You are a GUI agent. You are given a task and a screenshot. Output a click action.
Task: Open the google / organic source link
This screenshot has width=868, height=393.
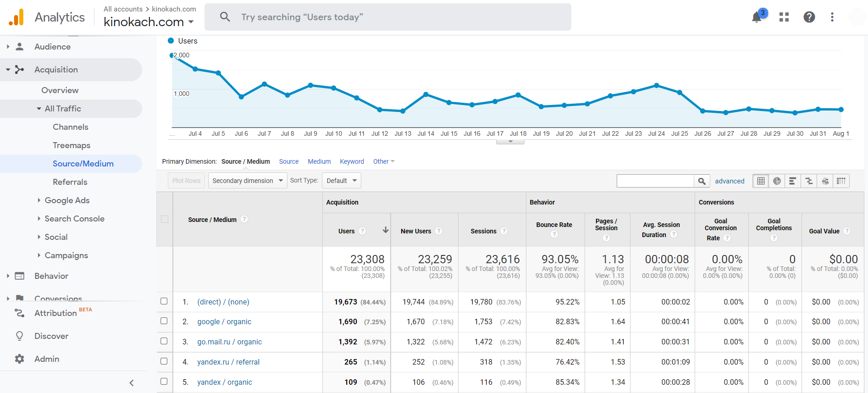[224, 321]
